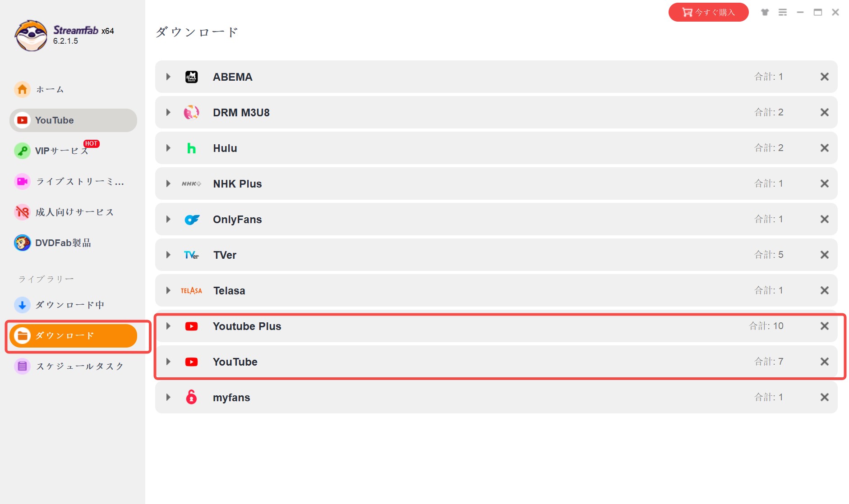Click the DRM M3U8 service icon
The image size is (849, 504).
pos(191,112)
